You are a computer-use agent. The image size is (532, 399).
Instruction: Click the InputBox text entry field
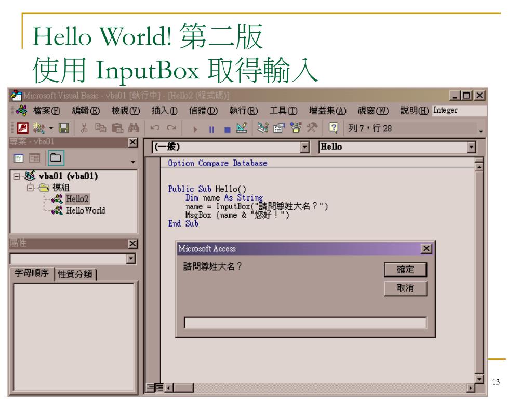305,323
